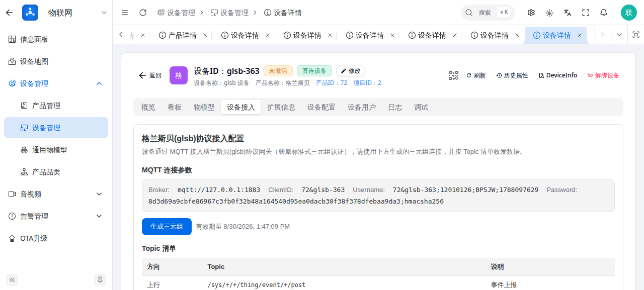
Task: Expand the 告警管理 sidebar group
Action: click(x=56, y=216)
